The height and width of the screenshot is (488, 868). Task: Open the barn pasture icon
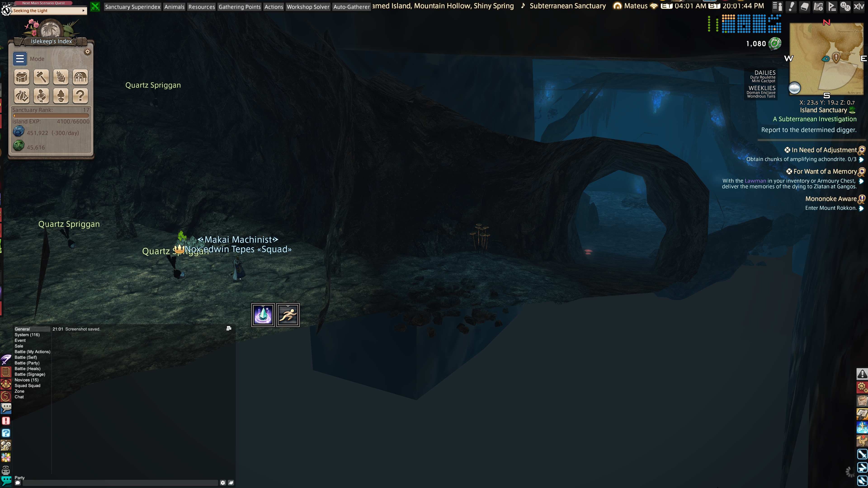80,77
